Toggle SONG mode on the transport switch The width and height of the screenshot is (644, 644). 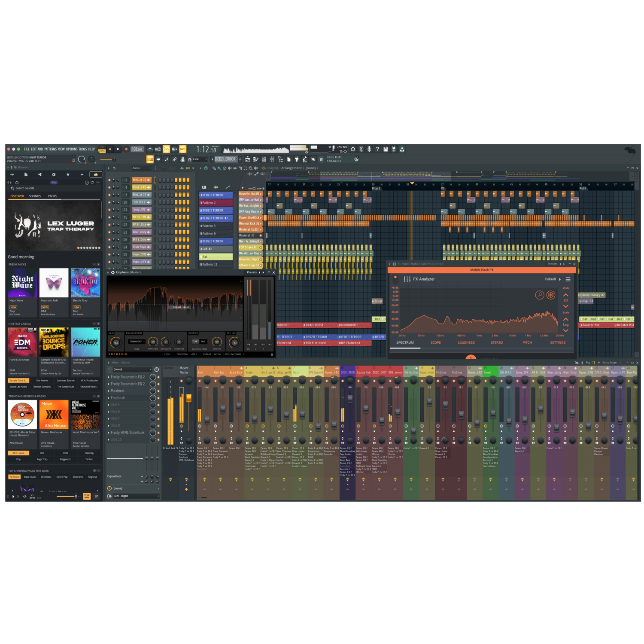(102, 151)
